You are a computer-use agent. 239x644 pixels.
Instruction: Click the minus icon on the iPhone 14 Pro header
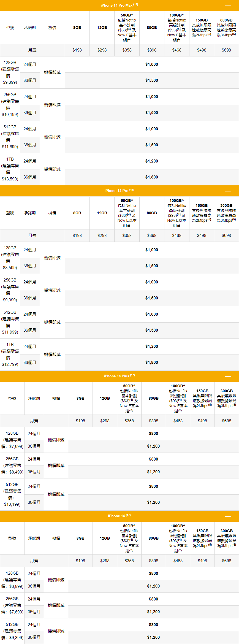coord(228,191)
